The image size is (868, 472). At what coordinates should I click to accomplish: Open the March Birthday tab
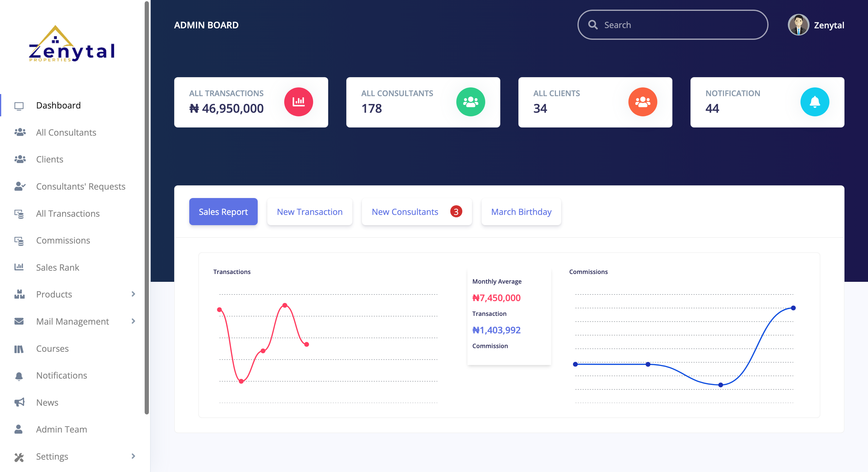pos(521,212)
